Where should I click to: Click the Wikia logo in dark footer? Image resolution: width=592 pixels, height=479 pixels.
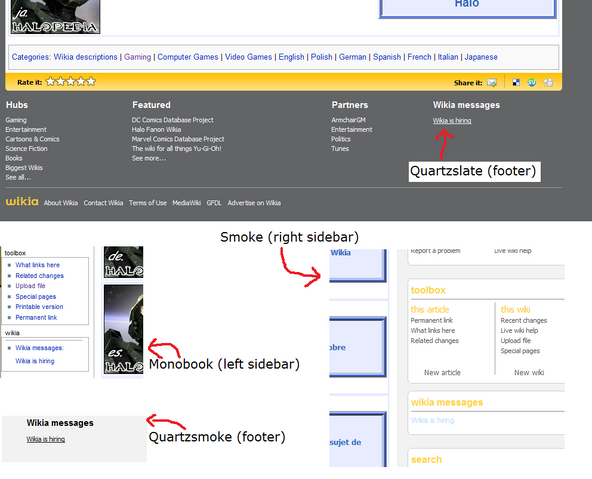click(x=22, y=202)
